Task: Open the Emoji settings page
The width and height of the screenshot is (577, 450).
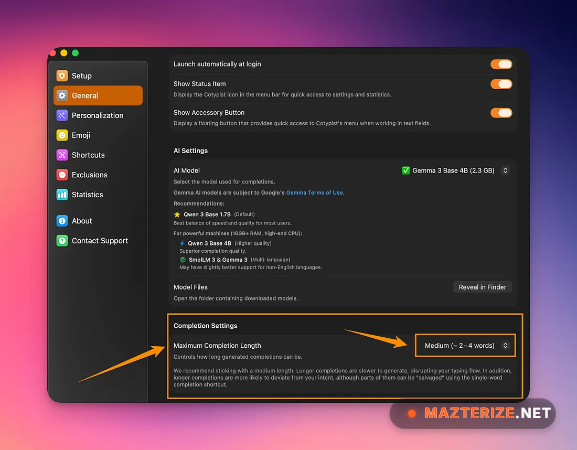Action: (98, 135)
